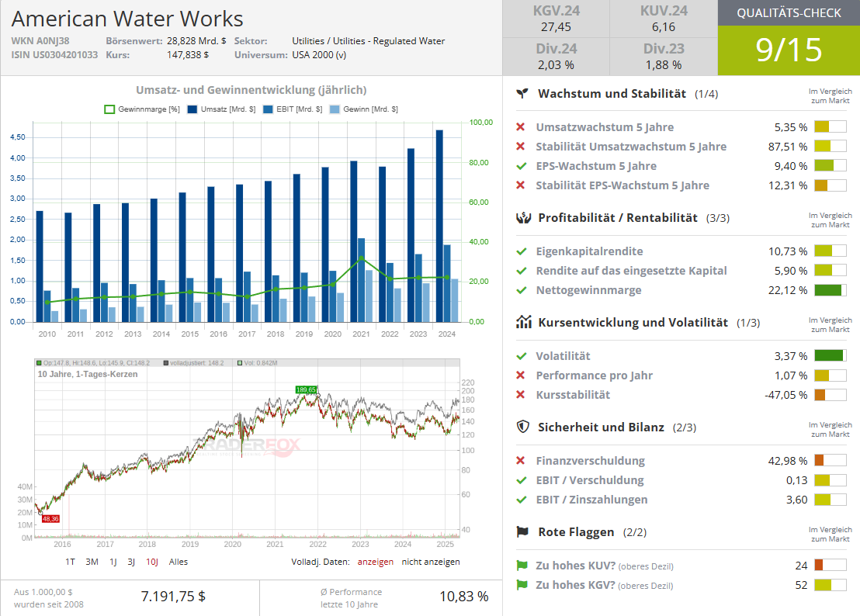The image size is (860, 616).
Task: Click the QUALITÄTS-CHECK header
Action: (x=789, y=12)
